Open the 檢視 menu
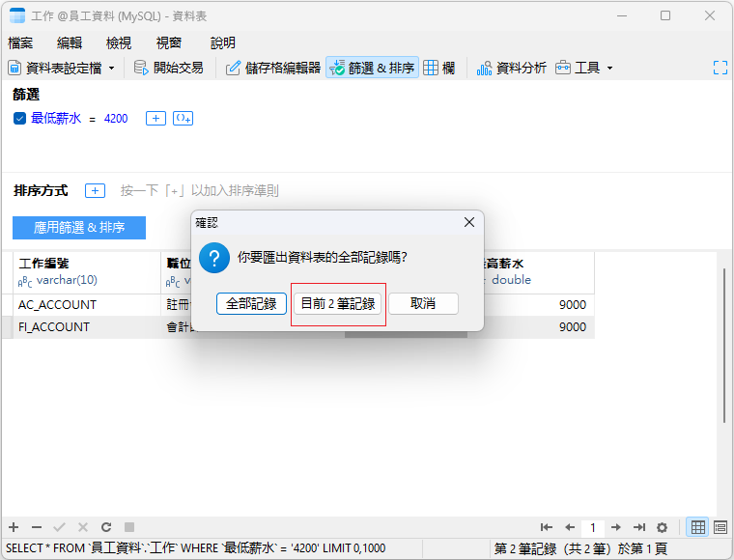Image resolution: width=734 pixels, height=560 pixels. pos(119,42)
